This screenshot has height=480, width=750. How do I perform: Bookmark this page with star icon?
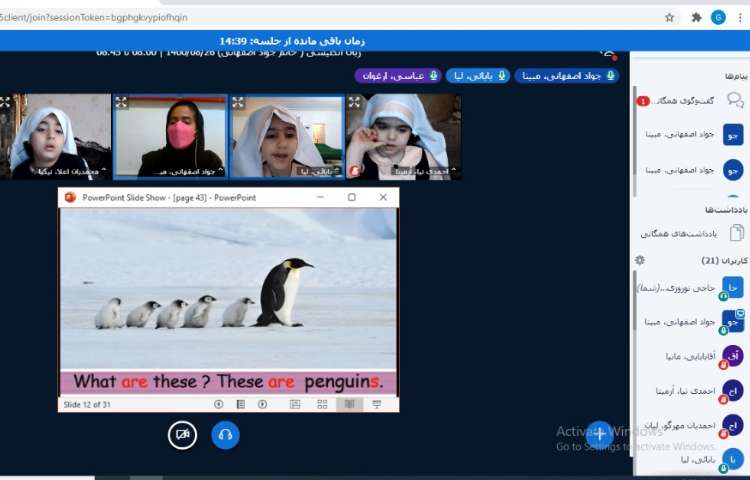click(670, 17)
